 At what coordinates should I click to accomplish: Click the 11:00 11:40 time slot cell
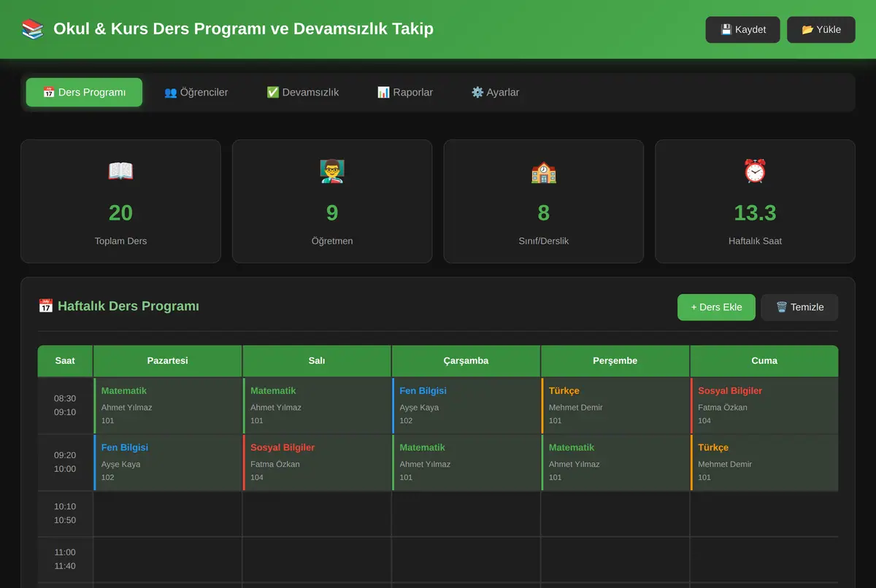[65, 560]
